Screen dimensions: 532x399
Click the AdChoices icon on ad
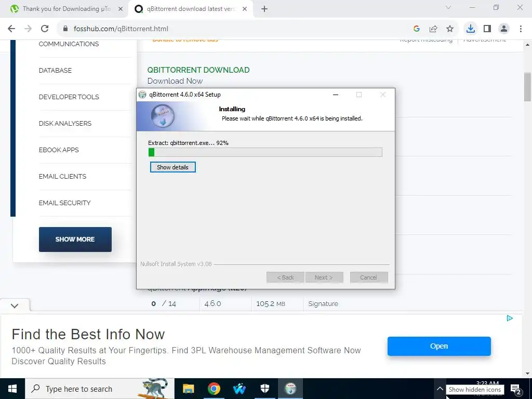[x=510, y=318]
